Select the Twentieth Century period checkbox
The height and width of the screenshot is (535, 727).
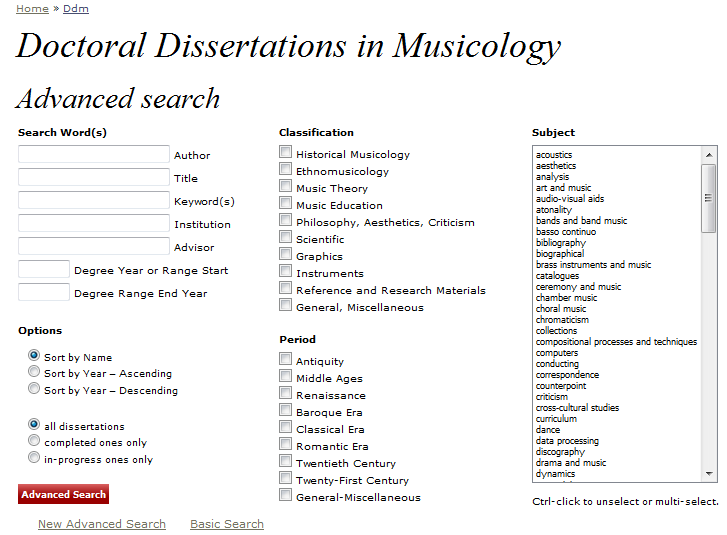click(x=286, y=462)
